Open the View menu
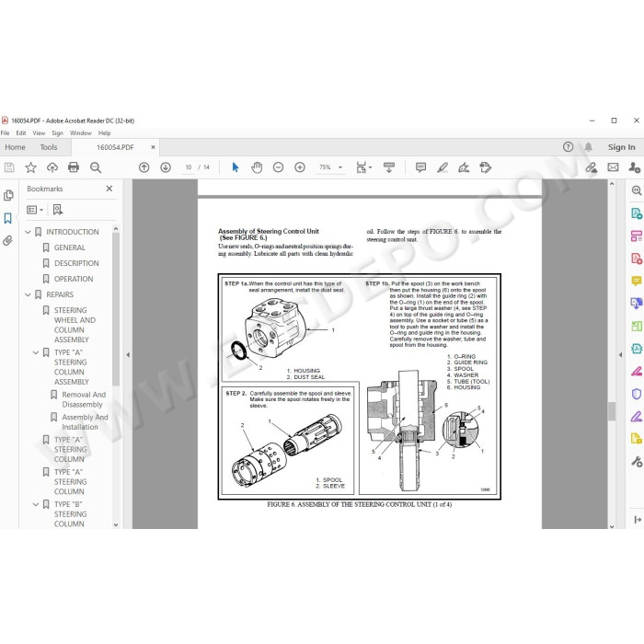The width and height of the screenshot is (644, 644). [39, 133]
